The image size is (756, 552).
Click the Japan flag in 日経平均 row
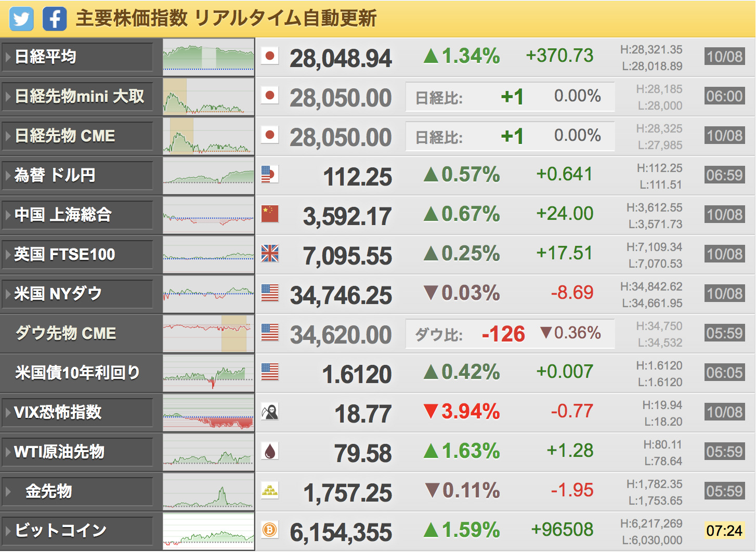[270, 56]
